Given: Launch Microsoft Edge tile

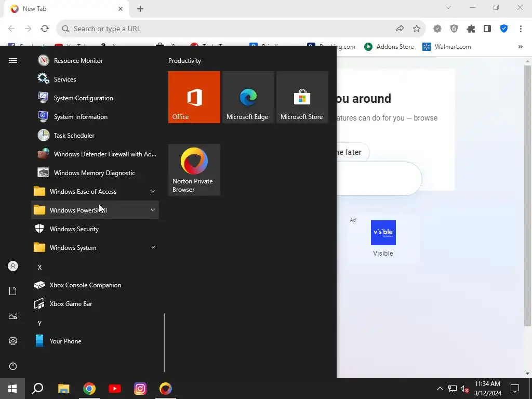Looking at the screenshot, I should pos(248,97).
